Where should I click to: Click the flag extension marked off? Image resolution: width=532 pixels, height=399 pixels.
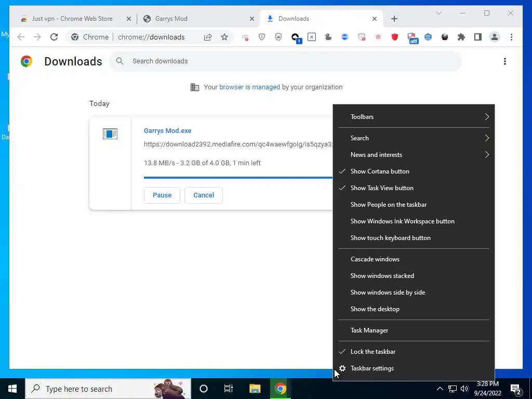tap(412, 37)
